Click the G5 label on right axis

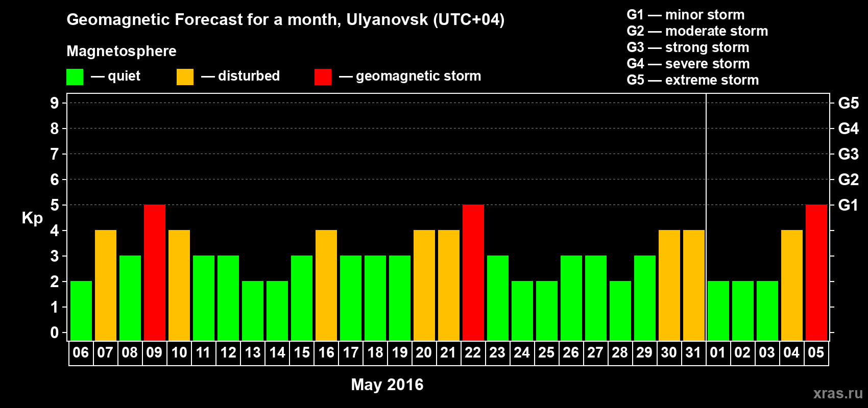[x=849, y=104]
